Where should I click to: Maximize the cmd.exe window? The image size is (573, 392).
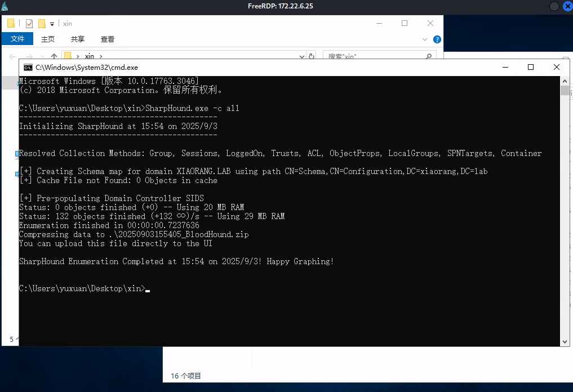point(530,67)
